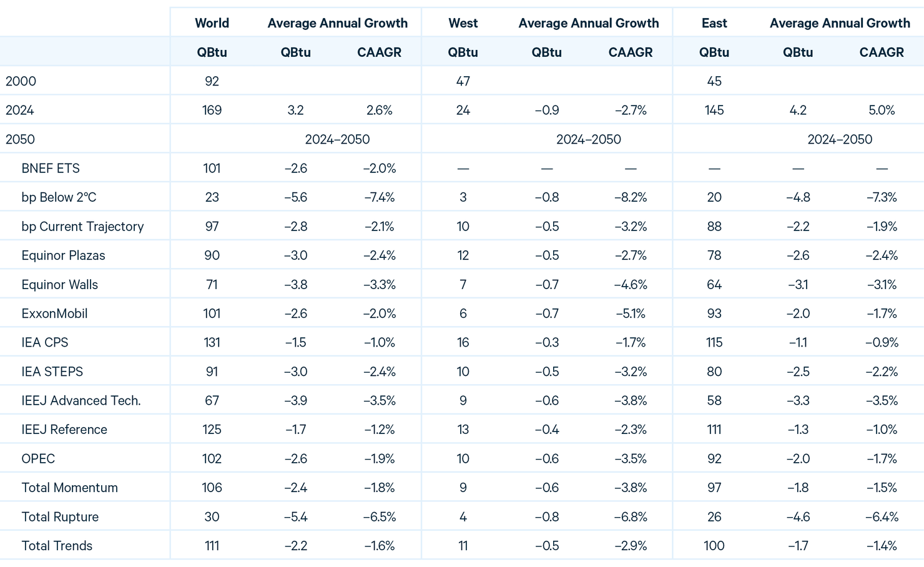Screen dimensions: 924x567
Task: Click West CAAGR −8.2% for bp Below 2°C
Action: point(631,197)
